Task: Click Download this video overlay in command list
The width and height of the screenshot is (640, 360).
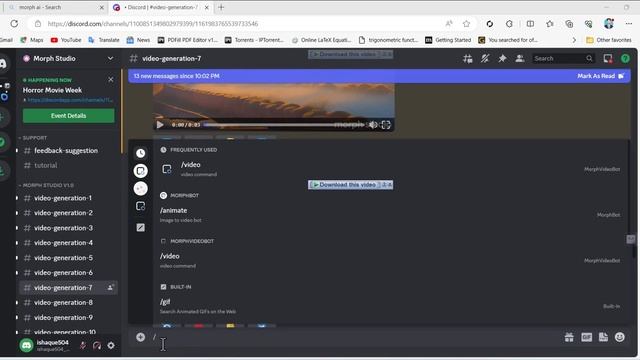Action: click(350, 185)
